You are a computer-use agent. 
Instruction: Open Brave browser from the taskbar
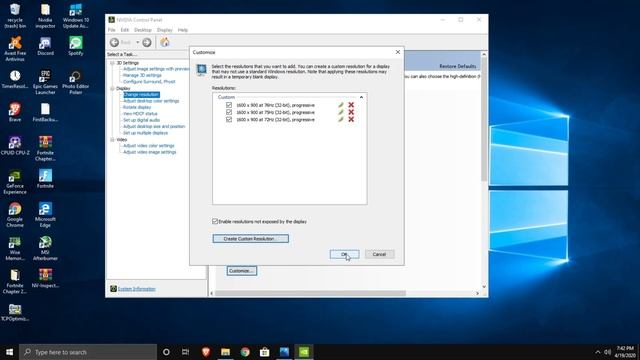click(x=206, y=351)
